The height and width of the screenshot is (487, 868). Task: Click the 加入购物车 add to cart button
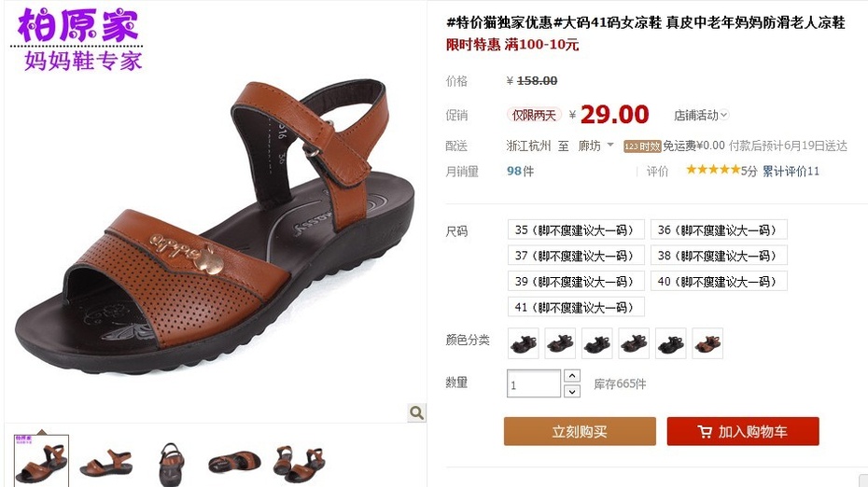[x=743, y=431]
